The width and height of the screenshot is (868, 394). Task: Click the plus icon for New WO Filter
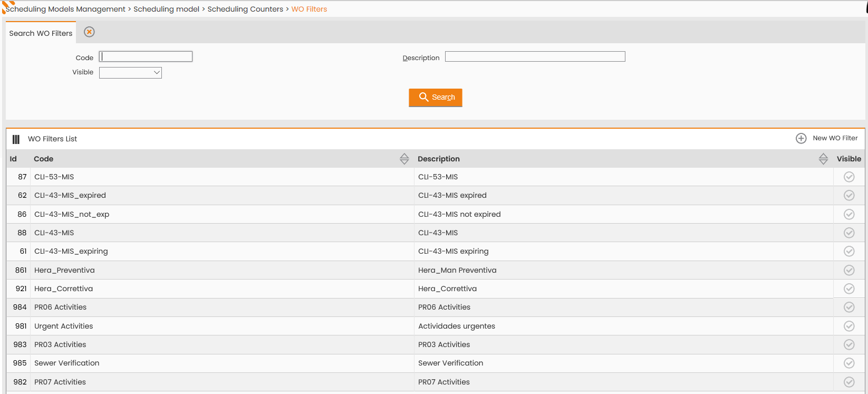click(x=801, y=138)
